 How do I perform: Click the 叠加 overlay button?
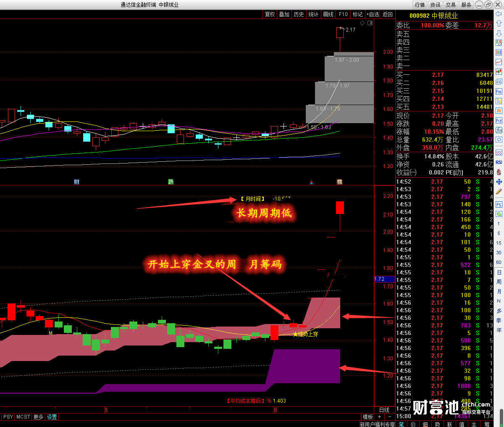[x=284, y=14]
